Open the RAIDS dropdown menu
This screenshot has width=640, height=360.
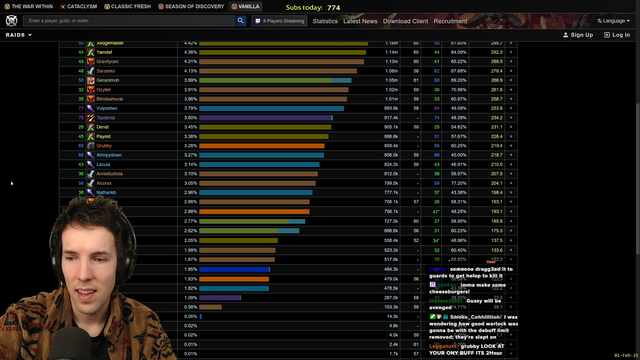point(18,35)
